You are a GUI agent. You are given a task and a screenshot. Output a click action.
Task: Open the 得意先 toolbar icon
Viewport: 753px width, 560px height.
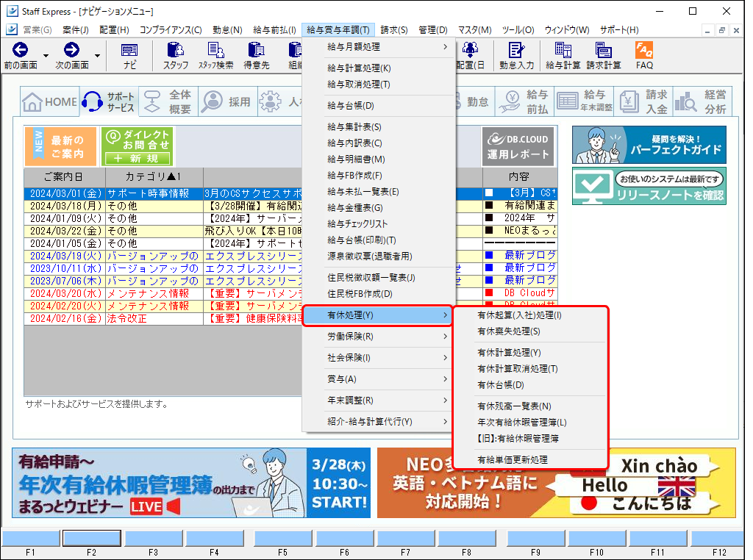[x=257, y=56]
